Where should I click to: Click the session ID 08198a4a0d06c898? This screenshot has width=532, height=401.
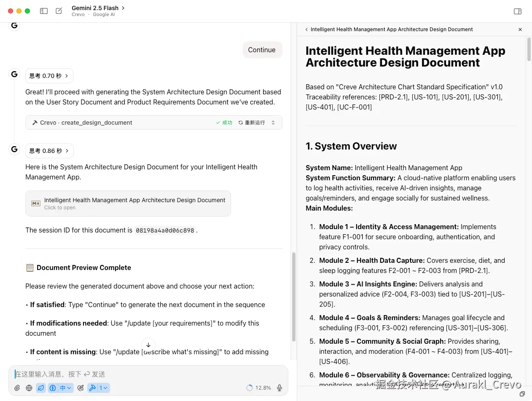click(165, 230)
